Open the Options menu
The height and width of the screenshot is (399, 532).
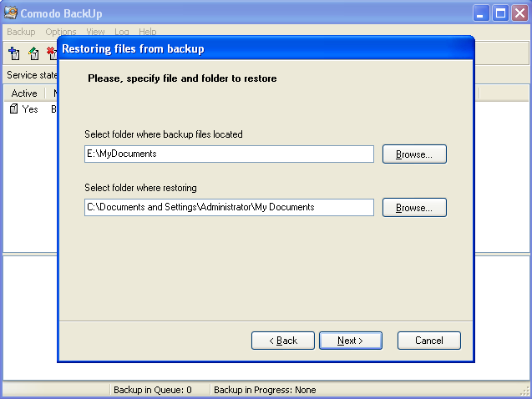click(x=61, y=32)
